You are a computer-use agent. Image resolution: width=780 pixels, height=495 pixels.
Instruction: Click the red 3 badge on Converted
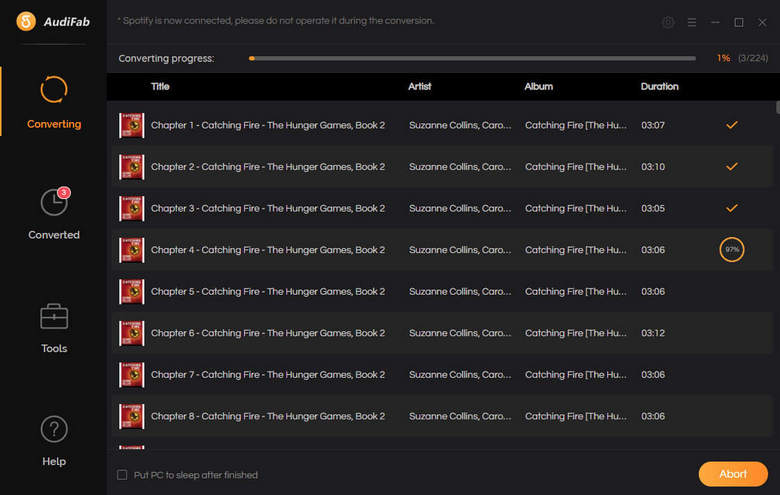pos(64,193)
